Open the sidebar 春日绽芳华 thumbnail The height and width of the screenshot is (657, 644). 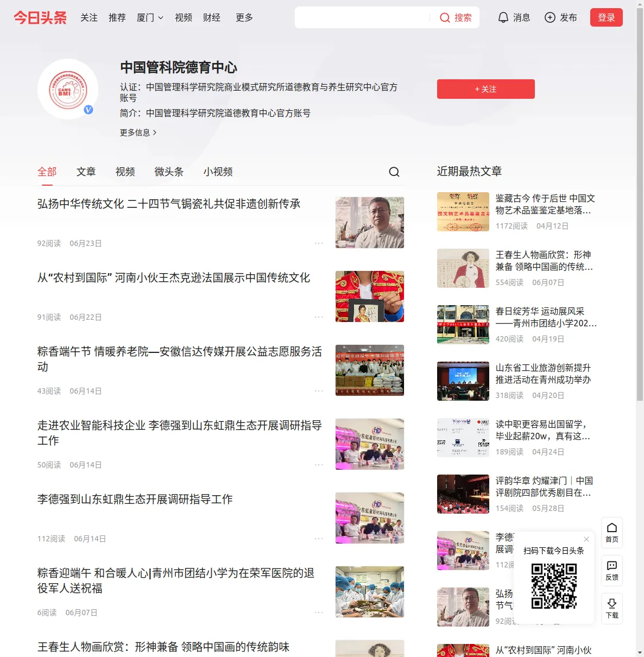coord(463,325)
